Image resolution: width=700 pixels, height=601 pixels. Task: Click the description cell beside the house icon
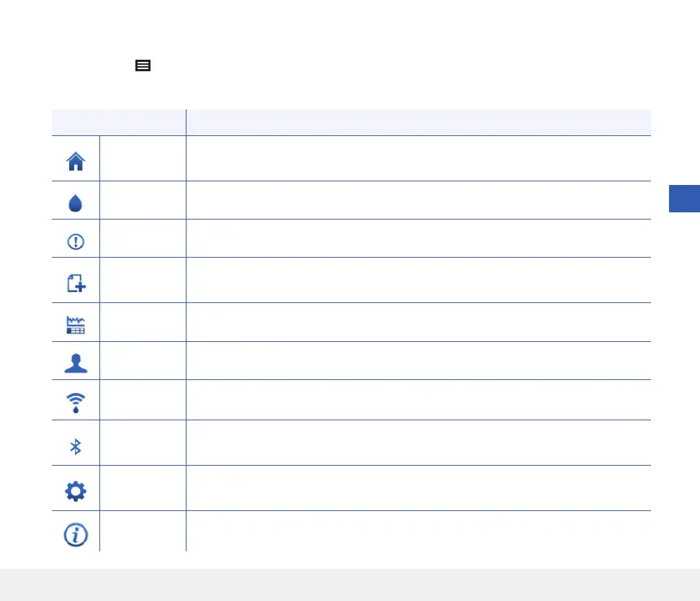point(418,158)
